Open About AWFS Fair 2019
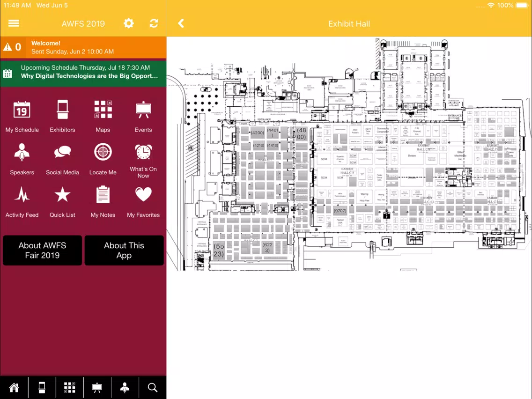 click(43, 251)
